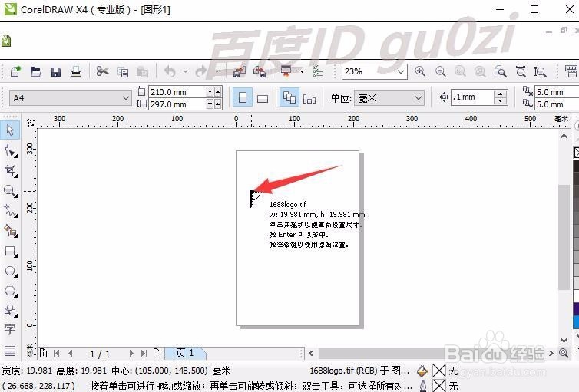Click vertical scrollbar up arrow
This screenshot has height=392, width=579.
(564, 136)
